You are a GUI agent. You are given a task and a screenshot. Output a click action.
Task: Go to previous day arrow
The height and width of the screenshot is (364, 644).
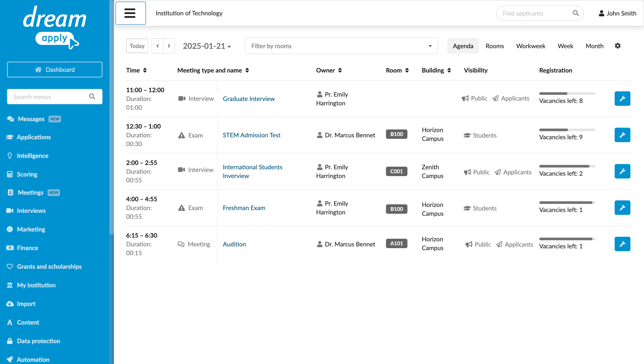pyautogui.click(x=157, y=46)
